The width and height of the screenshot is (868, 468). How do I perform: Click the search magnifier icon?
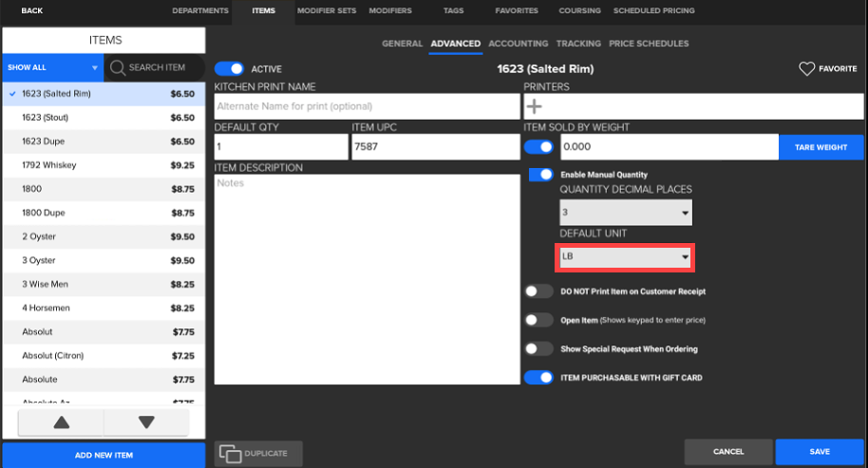point(118,67)
